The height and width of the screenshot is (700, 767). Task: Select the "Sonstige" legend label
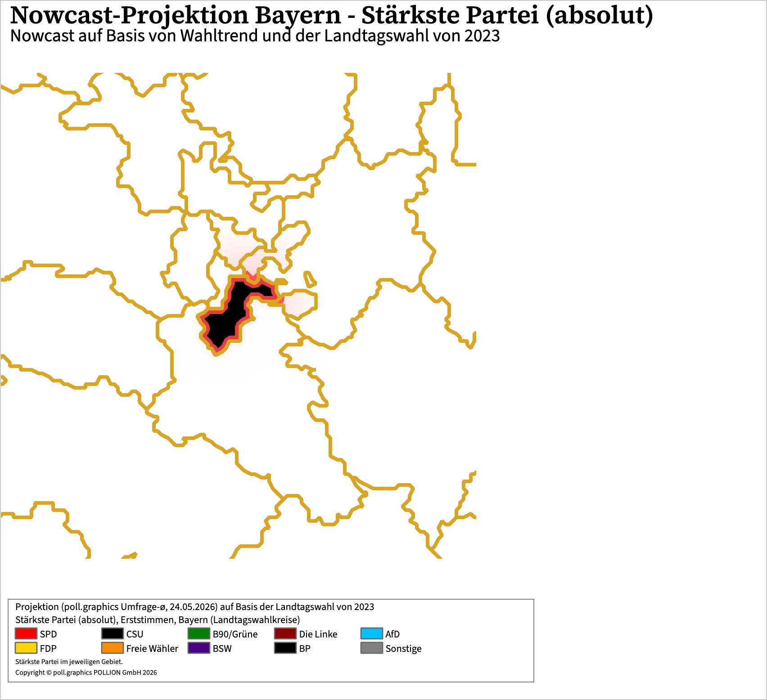[403, 648]
